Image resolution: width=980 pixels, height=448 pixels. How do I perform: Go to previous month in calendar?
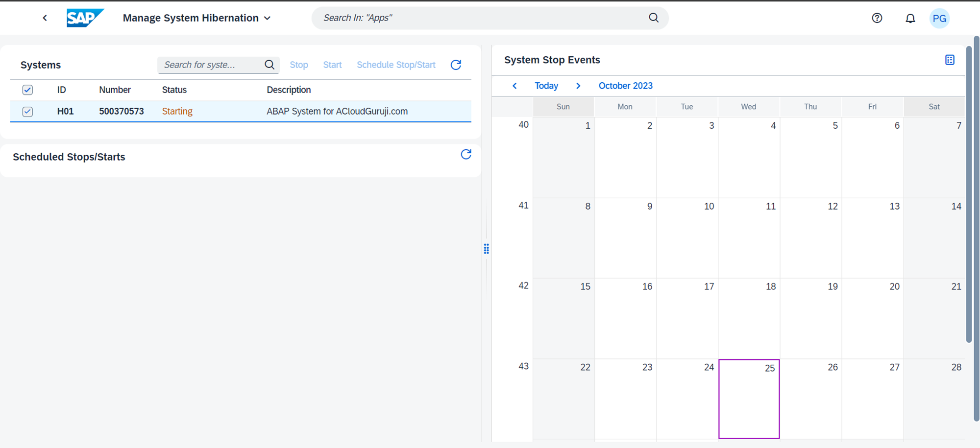click(514, 86)
